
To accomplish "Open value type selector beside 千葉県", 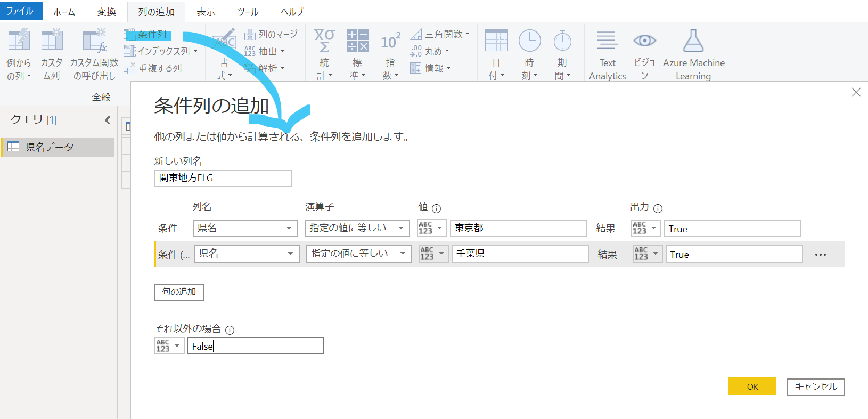I will 433,254.
